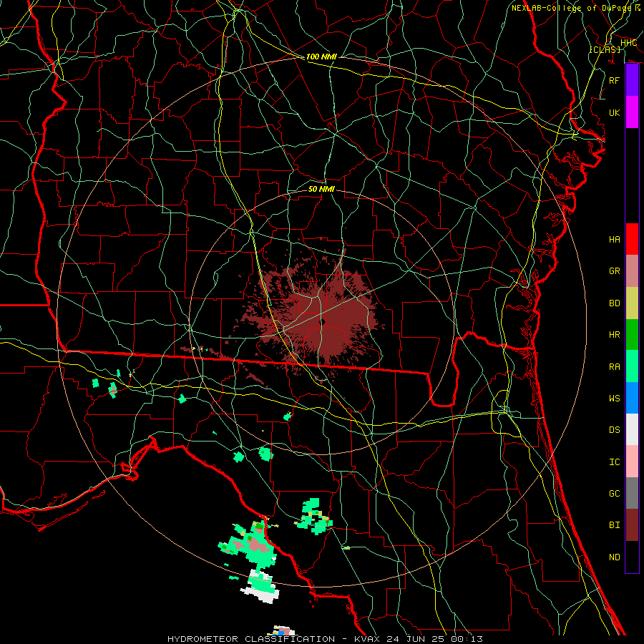Click the RF legend label

[614, 80]
